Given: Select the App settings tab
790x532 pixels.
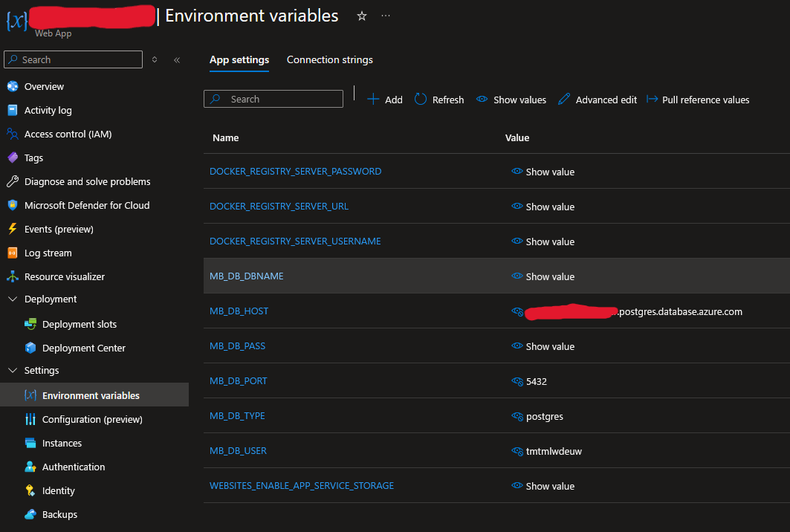Looking at the screenshot, I should click(239, 60).
